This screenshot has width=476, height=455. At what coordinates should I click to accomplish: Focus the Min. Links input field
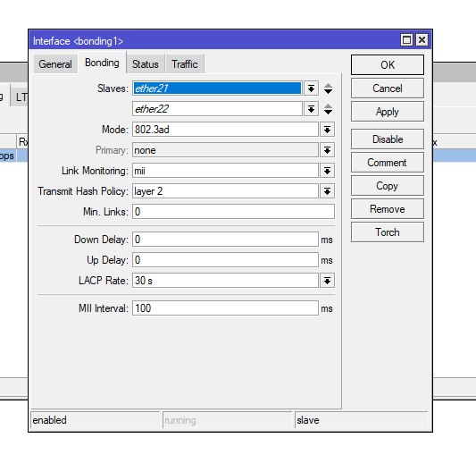click(233, 212)
